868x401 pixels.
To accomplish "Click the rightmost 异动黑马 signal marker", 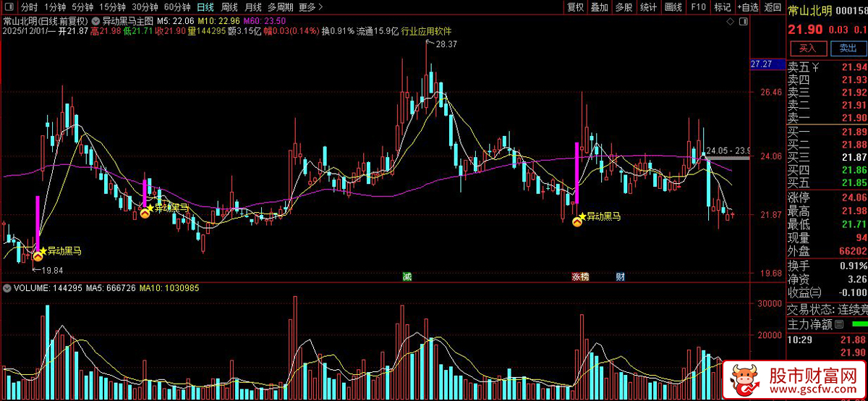I will pos(577,222).
